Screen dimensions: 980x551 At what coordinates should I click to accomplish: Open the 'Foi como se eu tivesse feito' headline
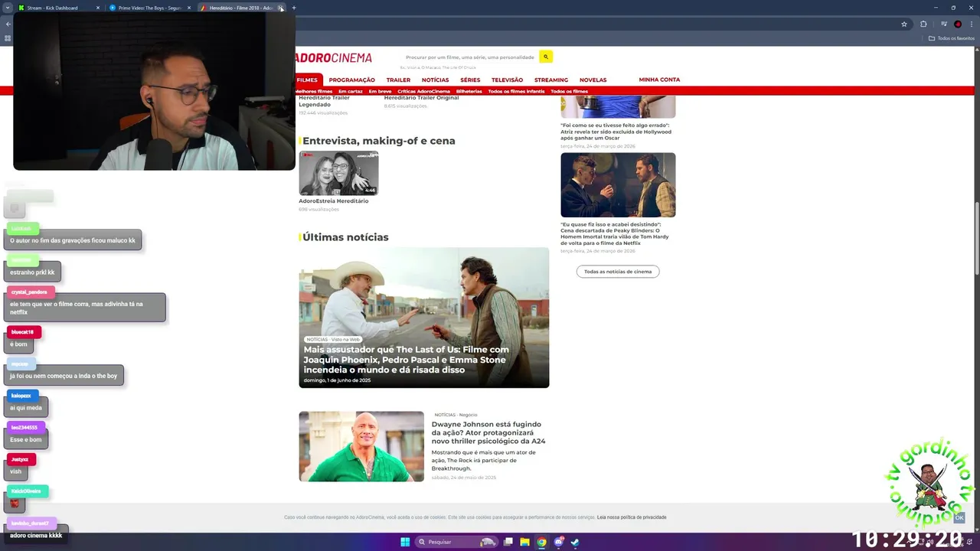tap(616, 132)
